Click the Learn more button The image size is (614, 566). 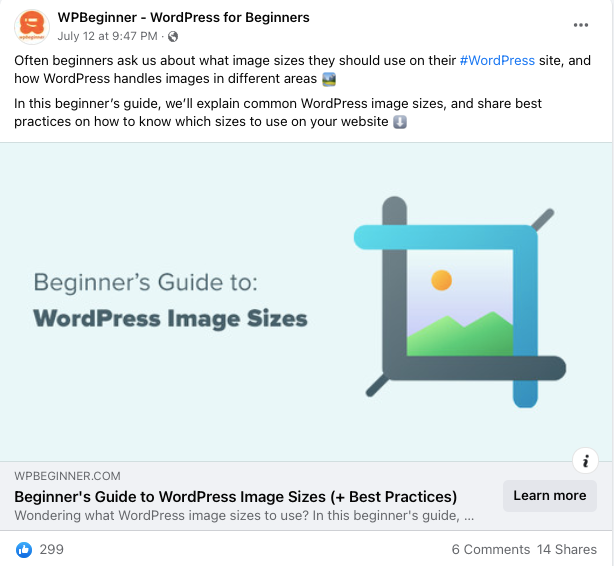point(550,496)
